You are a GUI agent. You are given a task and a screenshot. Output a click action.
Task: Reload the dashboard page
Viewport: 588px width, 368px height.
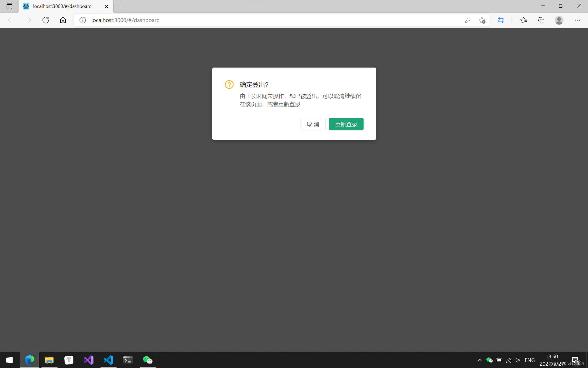(x=45, y=20)
